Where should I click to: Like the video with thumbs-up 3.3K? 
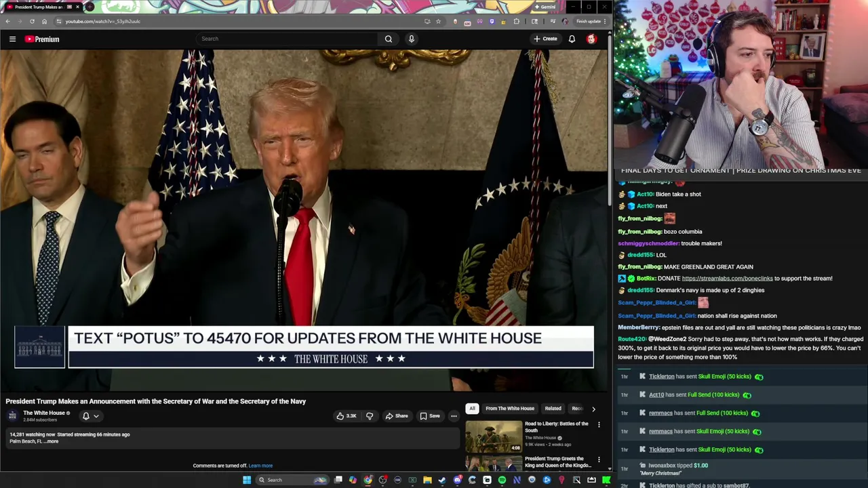point(347,416)
